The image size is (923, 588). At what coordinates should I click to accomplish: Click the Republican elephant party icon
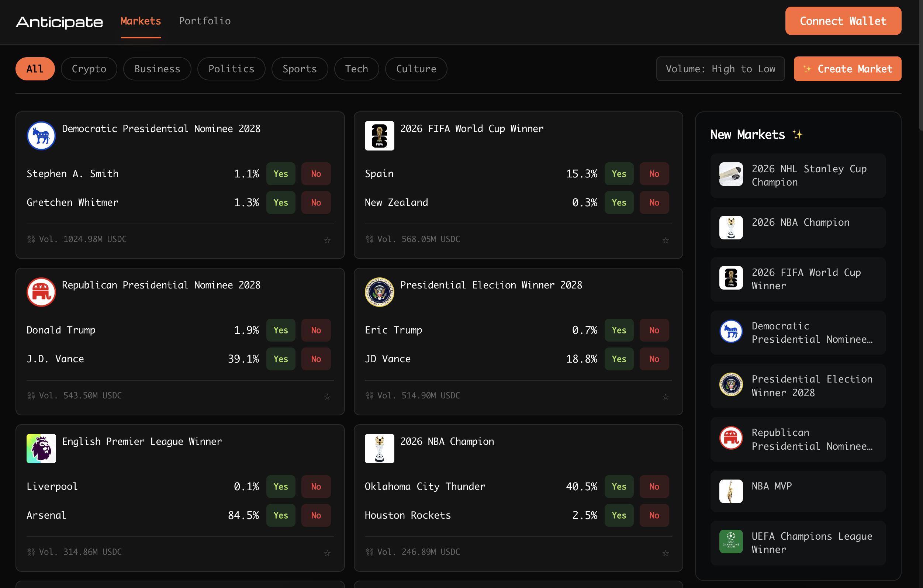(x=41, y=292)
